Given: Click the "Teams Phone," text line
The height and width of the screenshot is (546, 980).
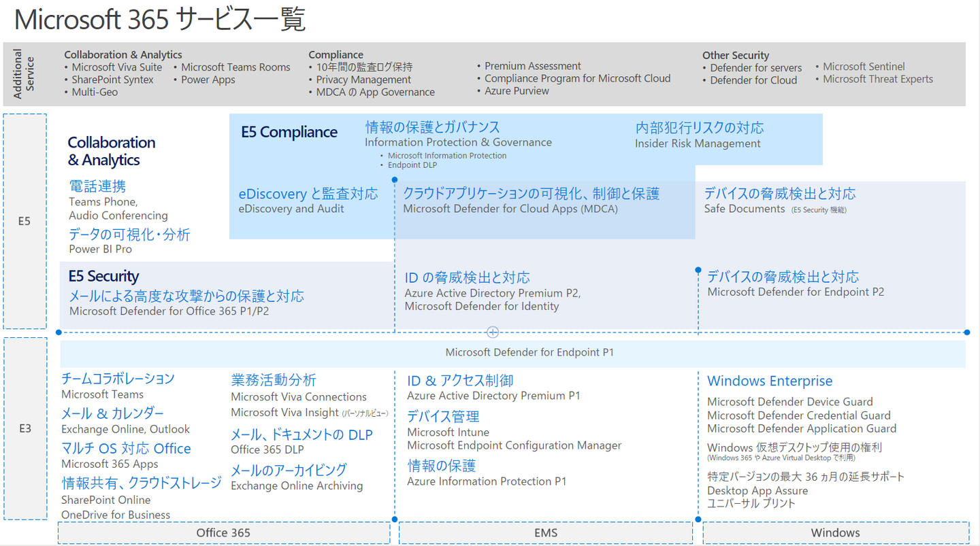Looking at the screenshot, I should tap(103, 202).
